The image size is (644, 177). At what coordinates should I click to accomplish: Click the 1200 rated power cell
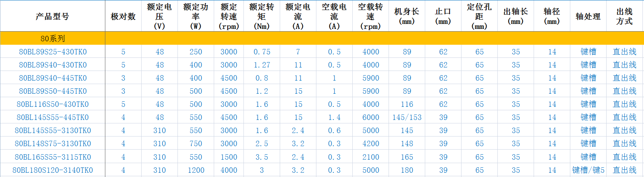click(x=196, y=170)
